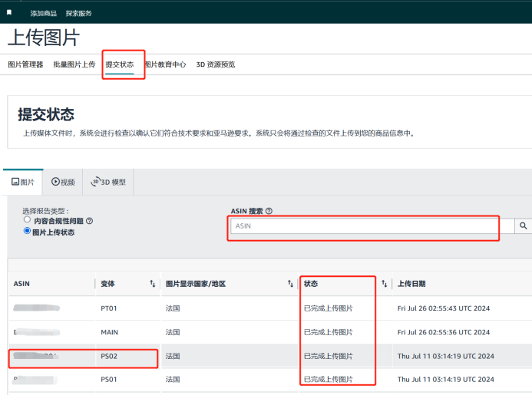
Task: Switch to the 视频 media tab
Action: pyautogui.click(x=63, y=182)
